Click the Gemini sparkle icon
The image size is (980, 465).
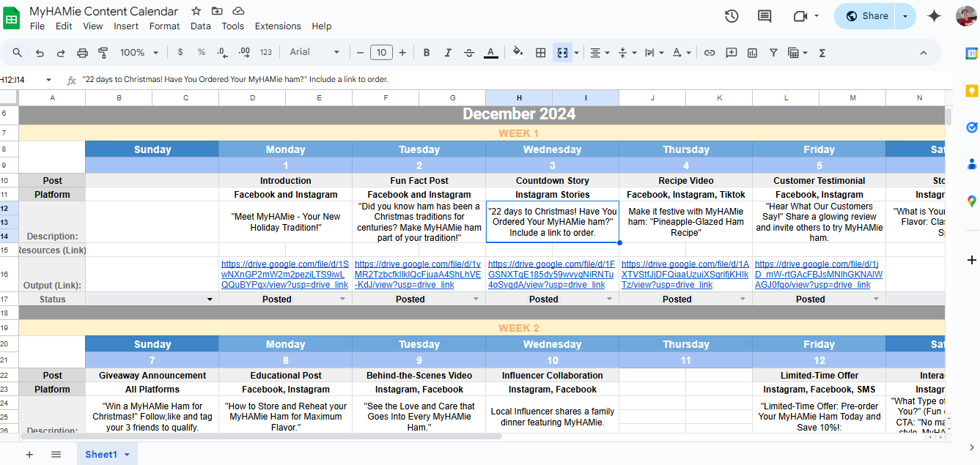[x=934, y=16]
